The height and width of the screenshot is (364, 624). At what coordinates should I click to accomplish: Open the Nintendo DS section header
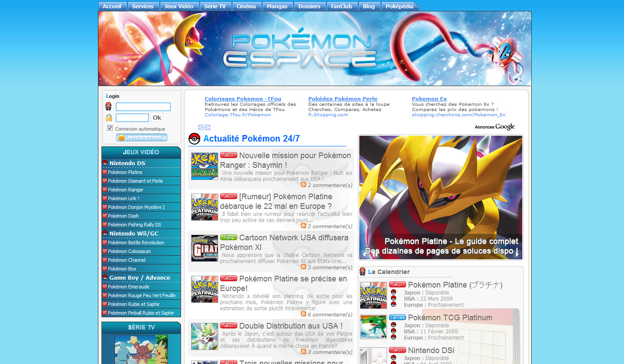click(x=141, y=163)
